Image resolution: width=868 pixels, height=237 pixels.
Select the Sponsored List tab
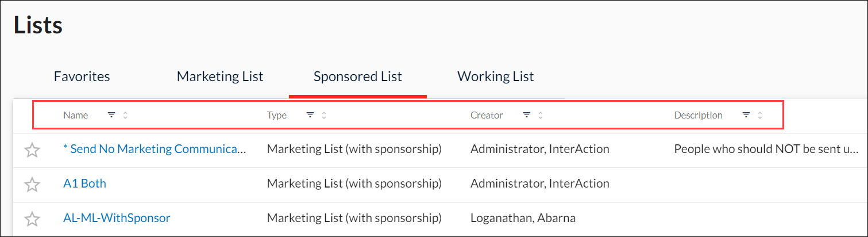click(358, 77)
